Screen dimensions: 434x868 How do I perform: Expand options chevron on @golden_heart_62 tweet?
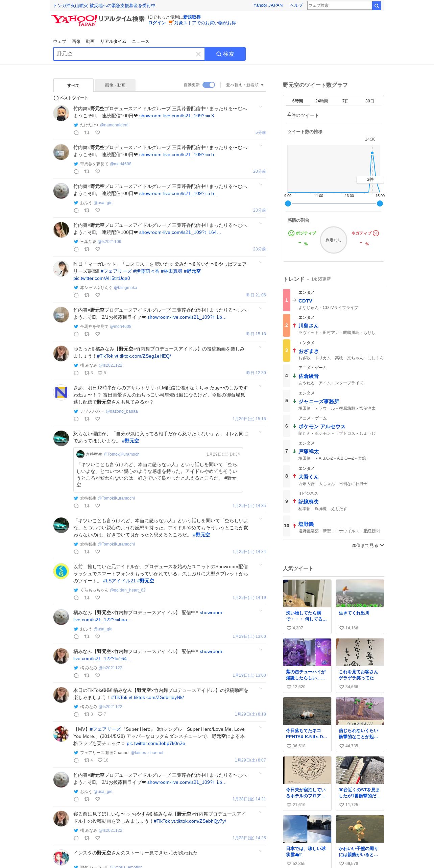pyautogui.click(x=261, y=565)
